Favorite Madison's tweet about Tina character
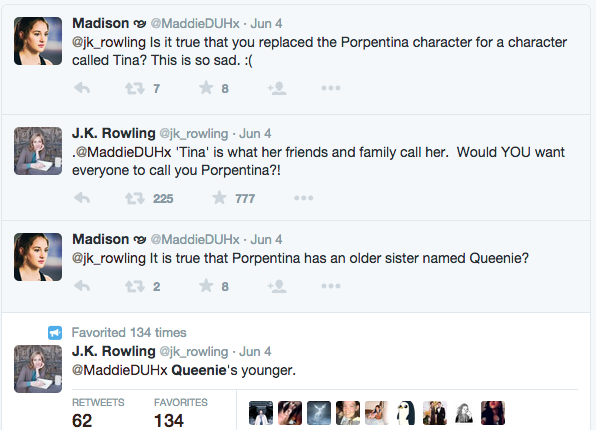Screen dimensions: 596x430 (x=206, y=88)
